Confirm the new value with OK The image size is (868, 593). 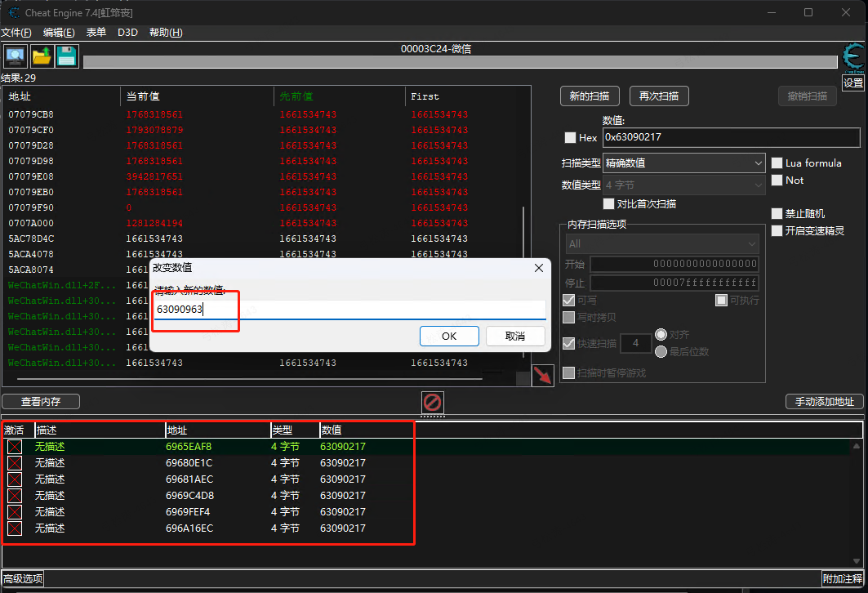pos(449,336)
